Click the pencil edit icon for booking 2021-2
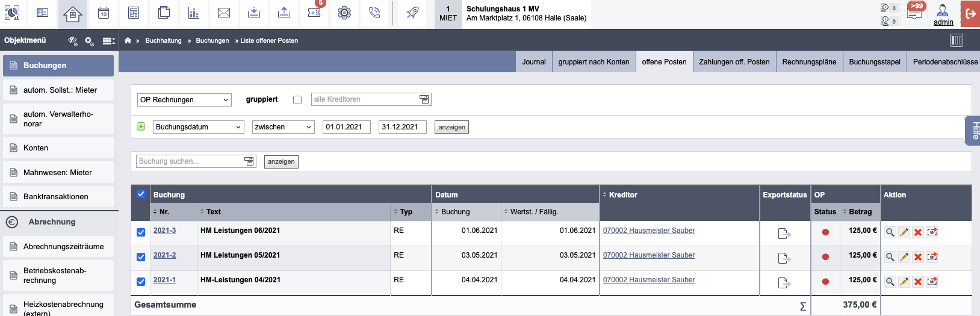The height and width of the screenshot is (316, 980). [904, 257]
